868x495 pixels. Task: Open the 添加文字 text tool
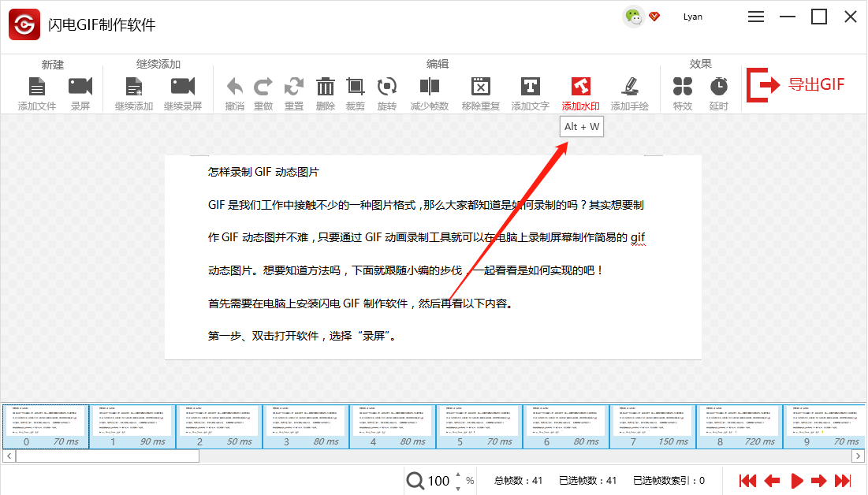click(531, 87)
